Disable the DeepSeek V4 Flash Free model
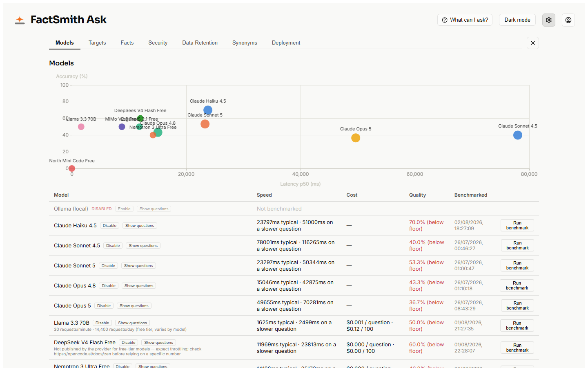Screen dimensions: 588x368 click(129, 343)
